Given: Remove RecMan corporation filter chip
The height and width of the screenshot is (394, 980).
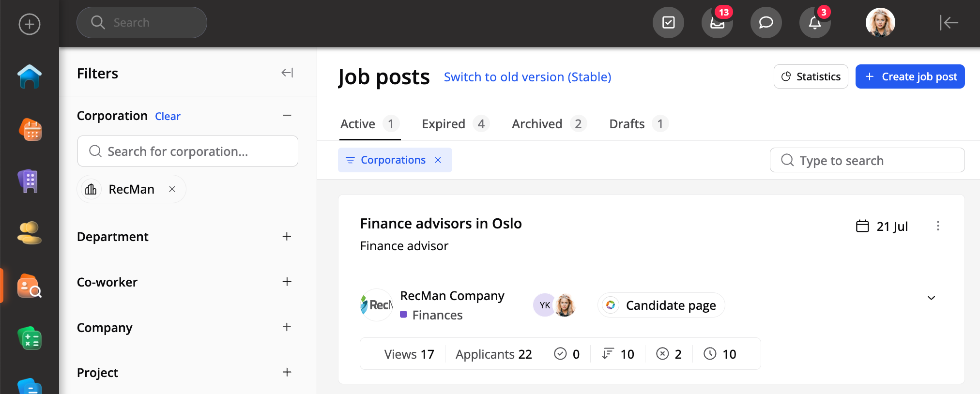Looking at the screenshot, I should [172, 189].
